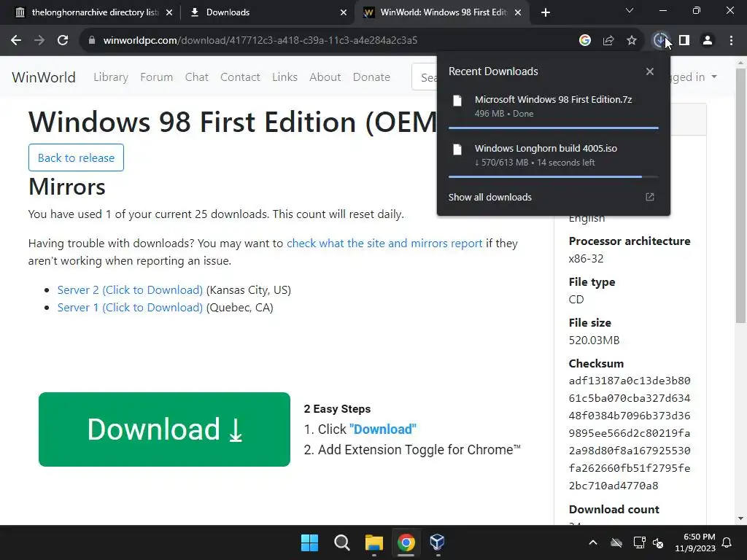Click the site lock icon in address bar

pos(92,41)
